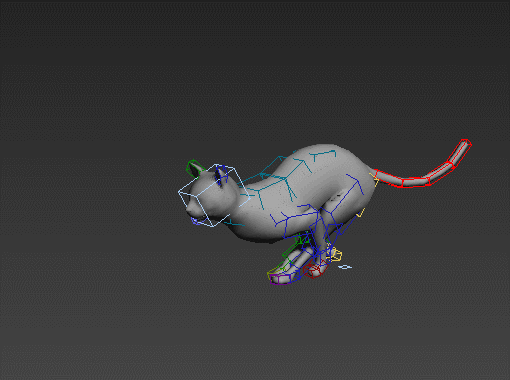Select the yellow control at the tail root
This screenshot has width=510, height=380.
click(374, 179)
